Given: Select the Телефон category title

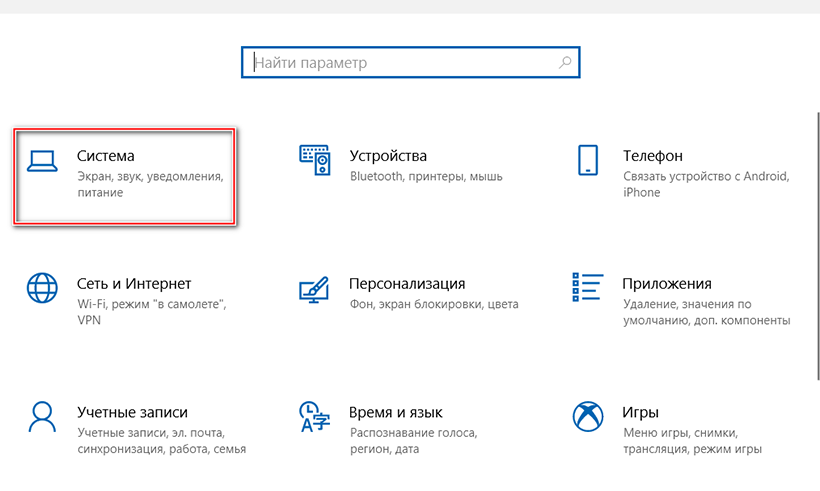Looking at the screenshot, I should pyautogui.click(x=652, y=156).
